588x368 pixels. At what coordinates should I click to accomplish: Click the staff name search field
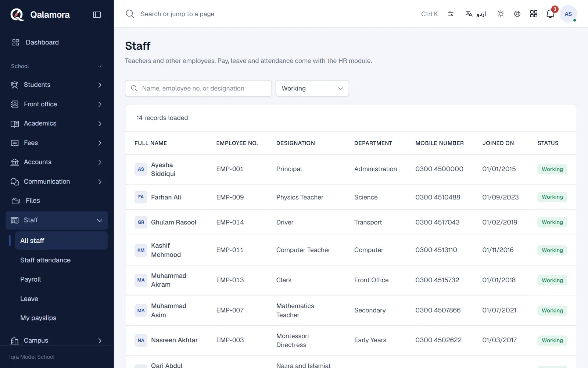click(198, 88)
